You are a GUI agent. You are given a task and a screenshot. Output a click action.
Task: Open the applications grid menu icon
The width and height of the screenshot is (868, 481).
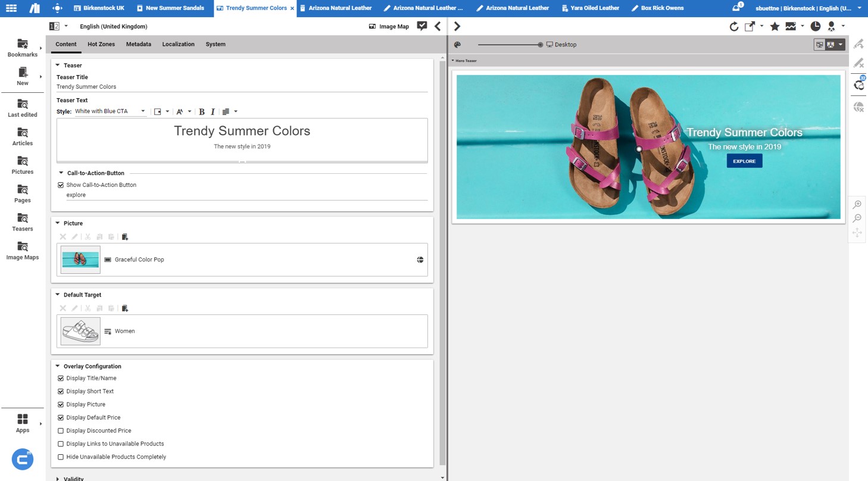point(11,8)
